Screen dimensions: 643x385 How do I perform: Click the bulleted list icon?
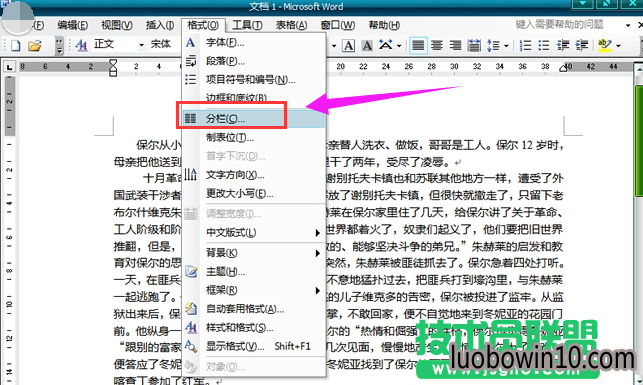(544, 45)
